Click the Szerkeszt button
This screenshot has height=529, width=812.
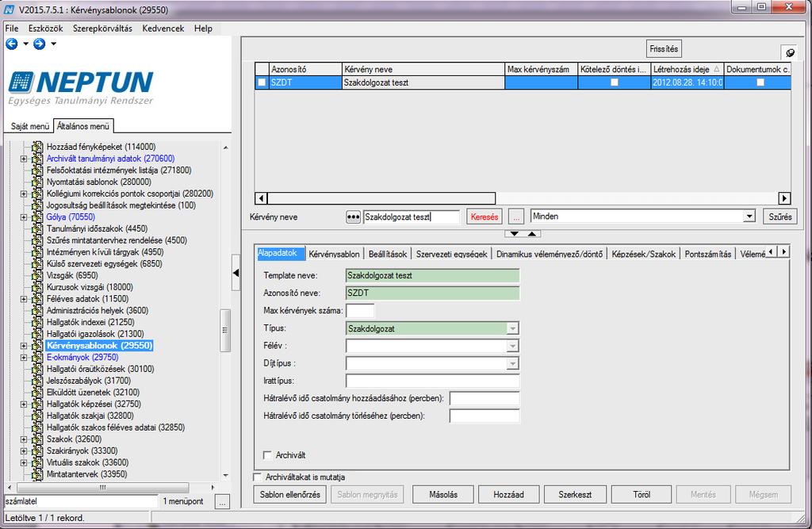(575, 494)
